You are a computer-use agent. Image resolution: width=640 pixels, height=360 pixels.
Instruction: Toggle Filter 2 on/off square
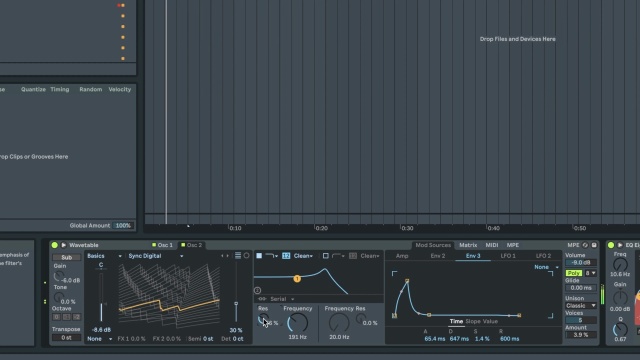click(x=325, y=256)
